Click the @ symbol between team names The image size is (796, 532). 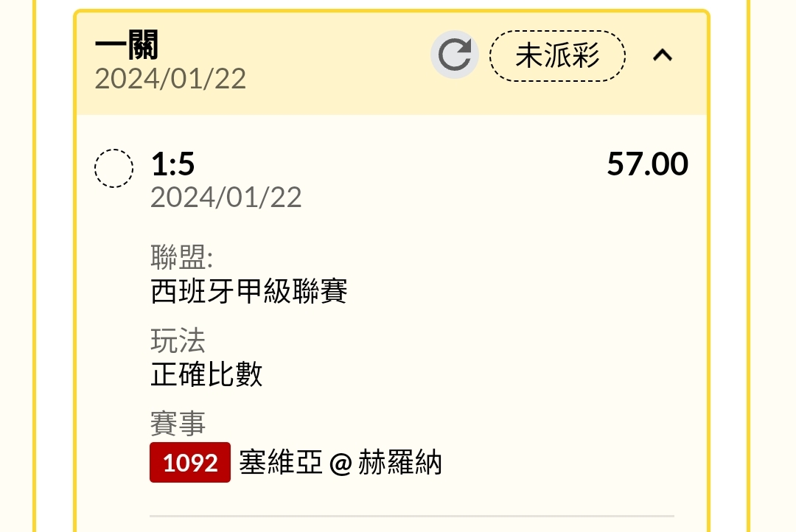(x=341, y=464)
